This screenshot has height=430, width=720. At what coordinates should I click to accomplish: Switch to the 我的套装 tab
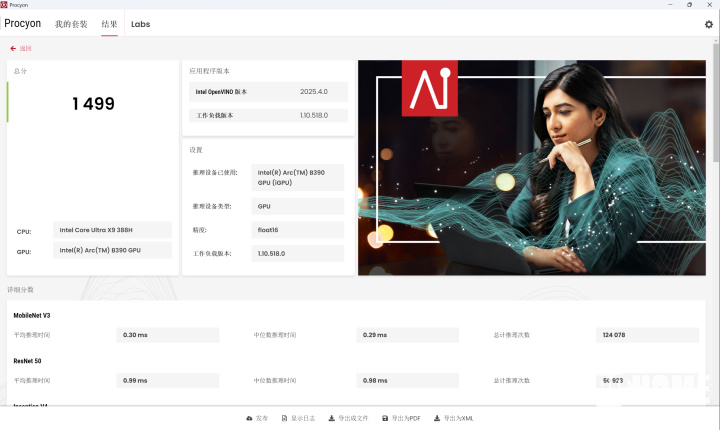(71, 24)
